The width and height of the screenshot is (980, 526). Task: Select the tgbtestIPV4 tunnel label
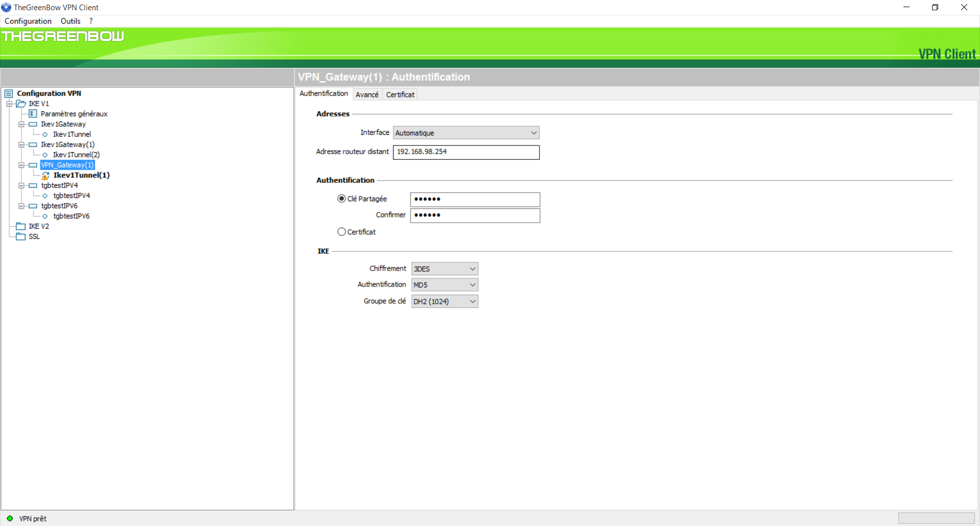(71, 196)
